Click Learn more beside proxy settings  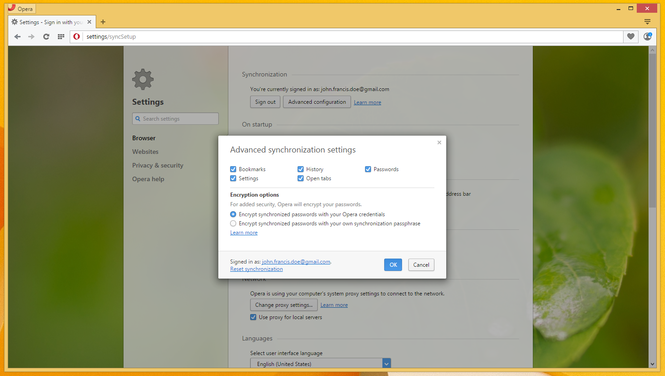tap(334, 305)
